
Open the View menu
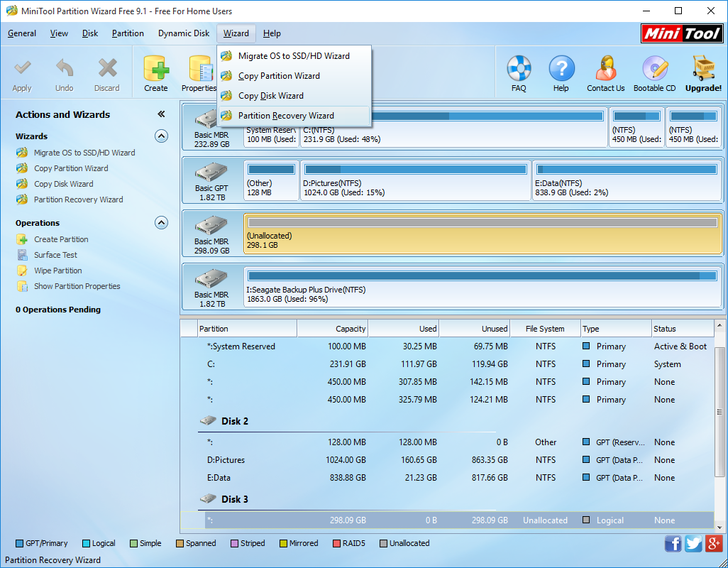[59, 33]
